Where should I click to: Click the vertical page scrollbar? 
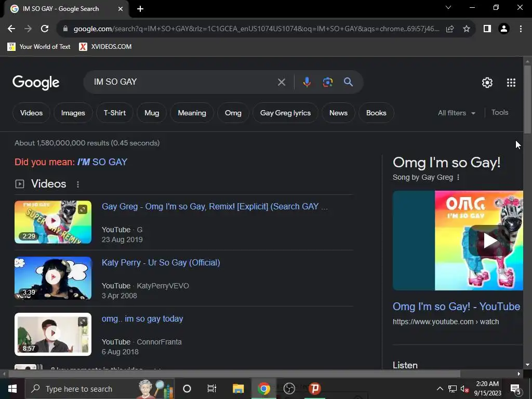527,99
